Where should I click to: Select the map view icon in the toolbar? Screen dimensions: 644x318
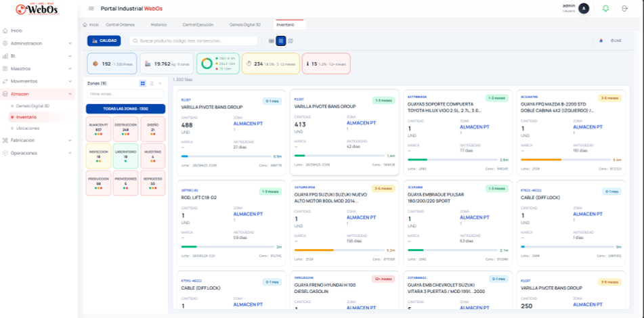(x=291, y=41)
